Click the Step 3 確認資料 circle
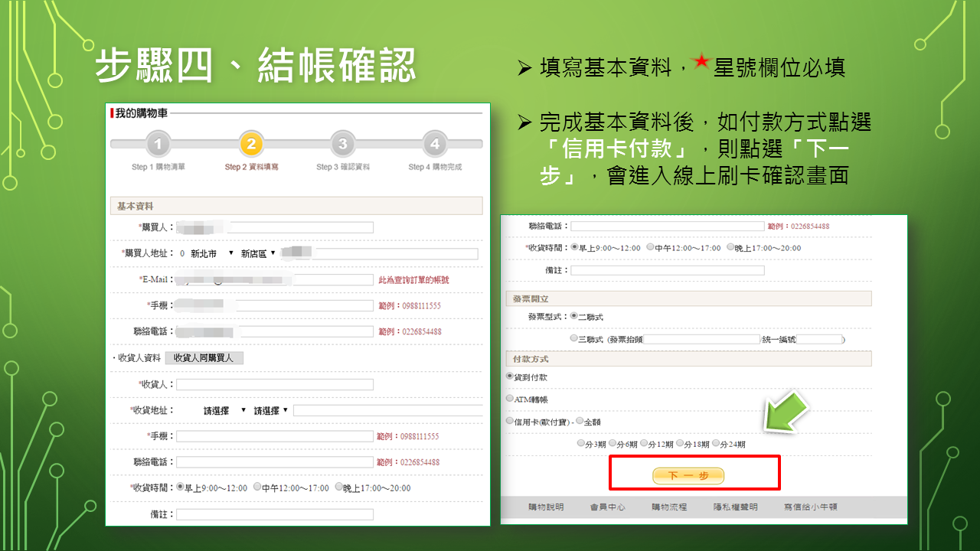This screenshot has height=551, width=980. (342, 144)
